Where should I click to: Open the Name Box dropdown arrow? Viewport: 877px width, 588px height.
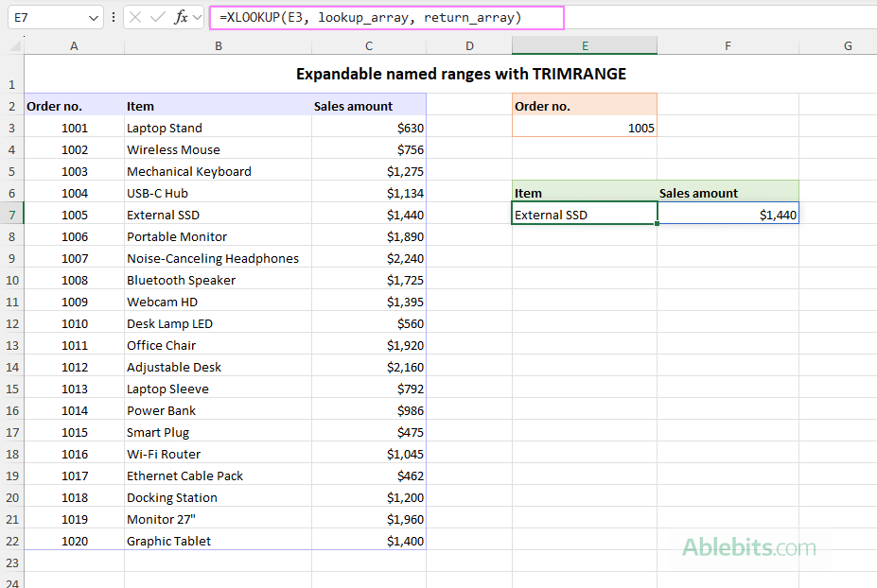(92, 17)
